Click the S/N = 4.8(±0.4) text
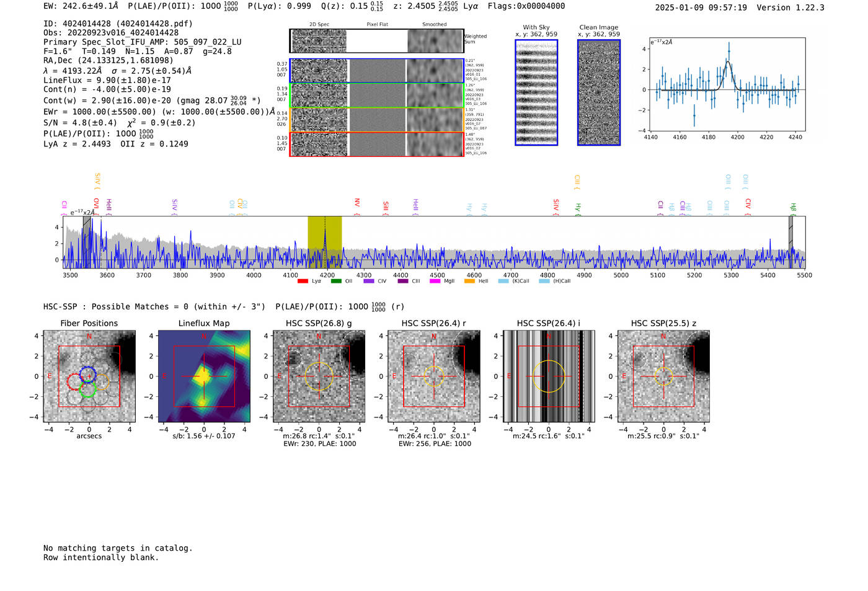The height and width of the screenshot is (591, 868). tap(80, 123)
